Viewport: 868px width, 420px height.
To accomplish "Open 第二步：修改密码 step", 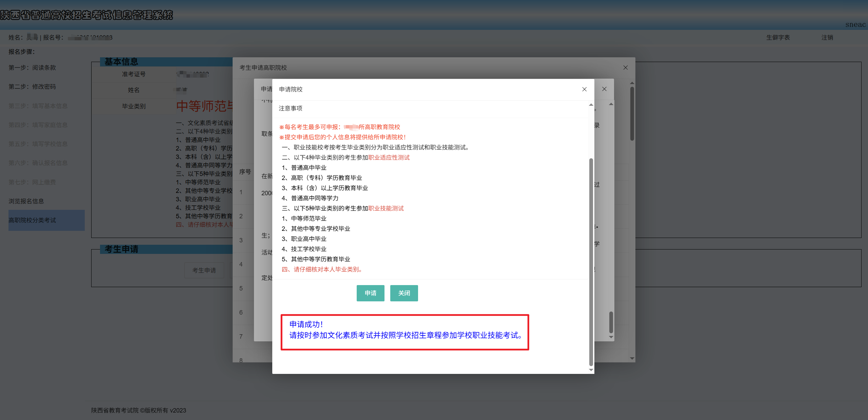I will (32, 86).
